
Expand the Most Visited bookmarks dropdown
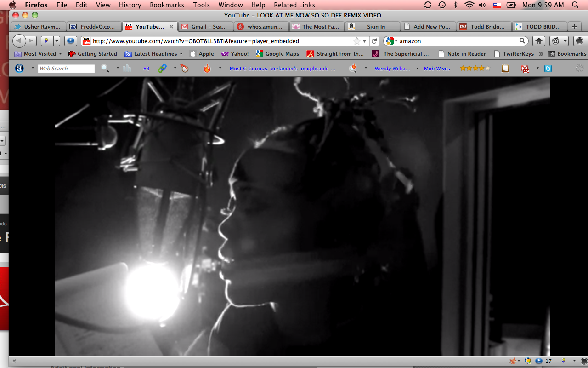pyautogui.click(x=39, y=54)
